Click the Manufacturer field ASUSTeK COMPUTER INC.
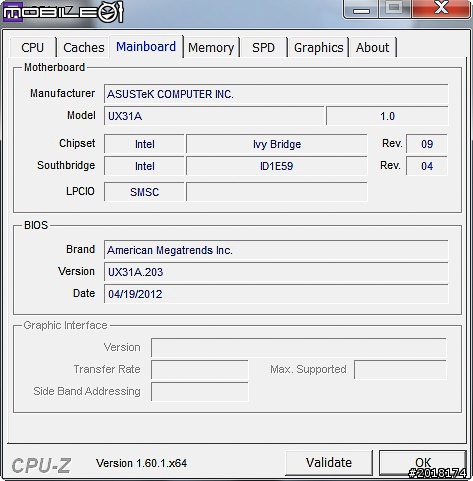Viewport: 473px width, 481px height. click(x=276, y=94)
